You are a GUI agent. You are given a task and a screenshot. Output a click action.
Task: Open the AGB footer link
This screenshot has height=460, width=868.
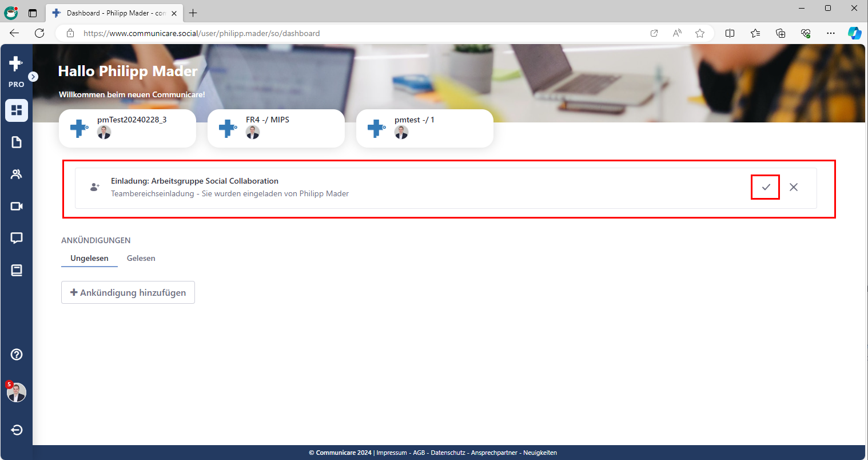419,453
